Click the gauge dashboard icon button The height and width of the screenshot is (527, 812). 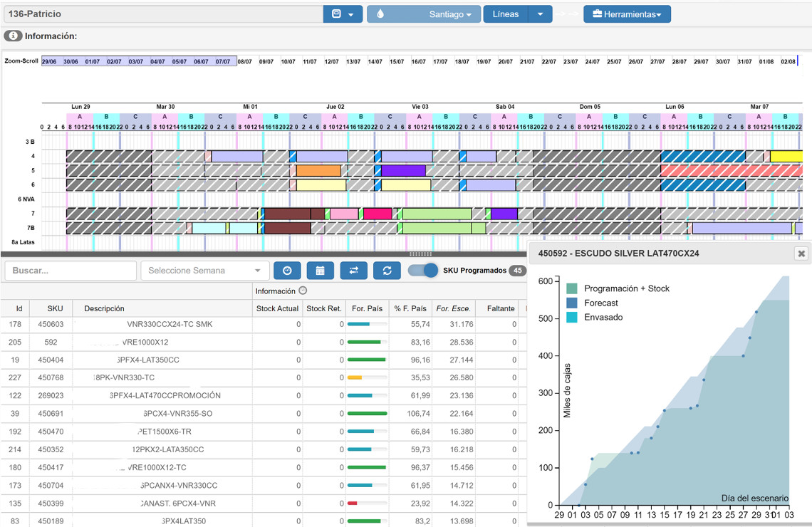click(x=287, y=270)
